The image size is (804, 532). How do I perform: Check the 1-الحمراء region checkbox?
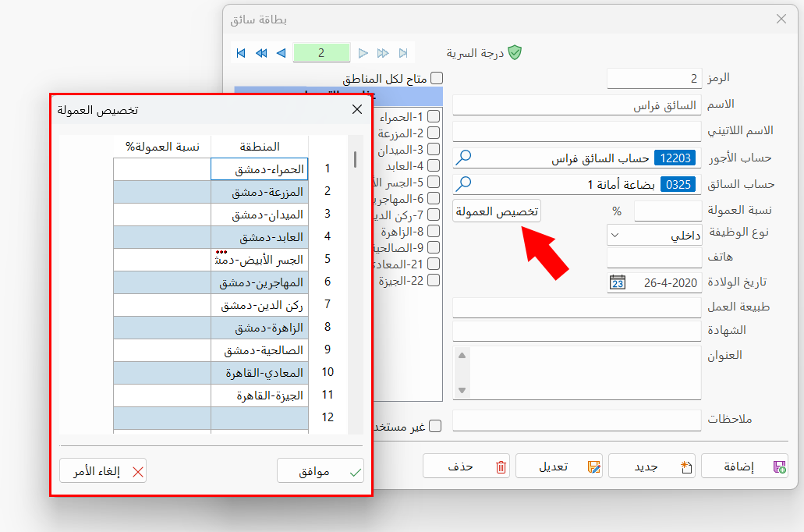(x=435, y=115)
